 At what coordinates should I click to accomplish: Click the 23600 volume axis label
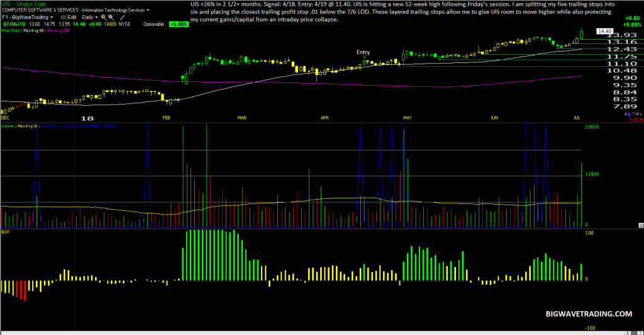(x=592, y=127)
